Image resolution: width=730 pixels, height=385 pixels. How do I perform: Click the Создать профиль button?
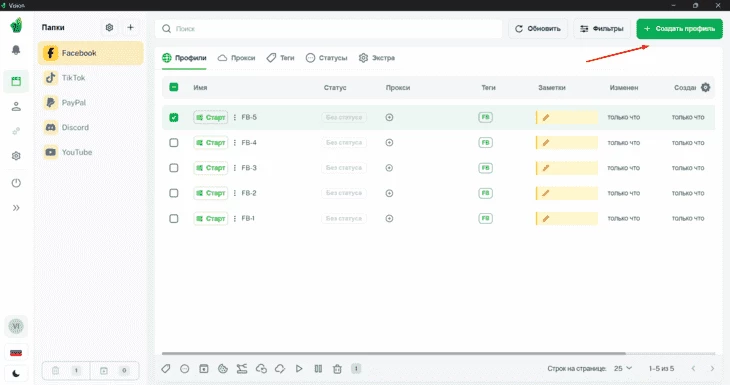click(680, 28)
